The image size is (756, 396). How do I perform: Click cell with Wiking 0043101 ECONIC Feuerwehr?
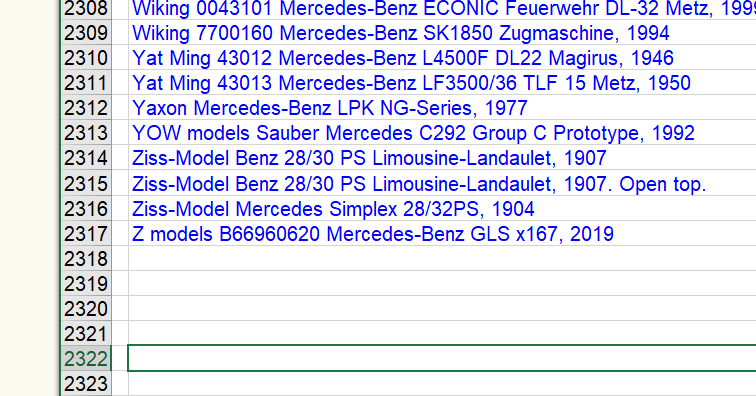[x=442, y=9]
